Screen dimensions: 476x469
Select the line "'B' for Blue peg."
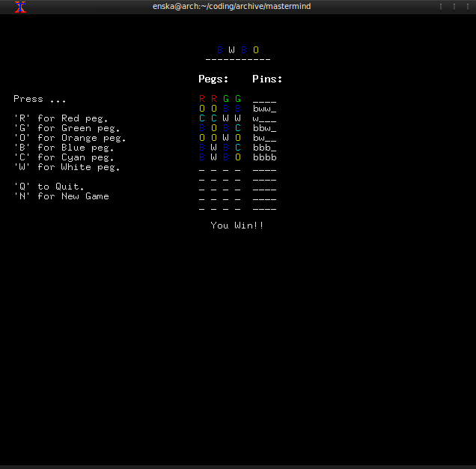64,148
